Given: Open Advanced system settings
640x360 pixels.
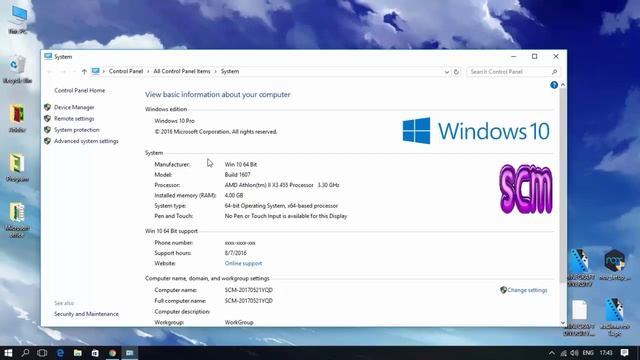Looking at the screenshot, I should [86, 141].
